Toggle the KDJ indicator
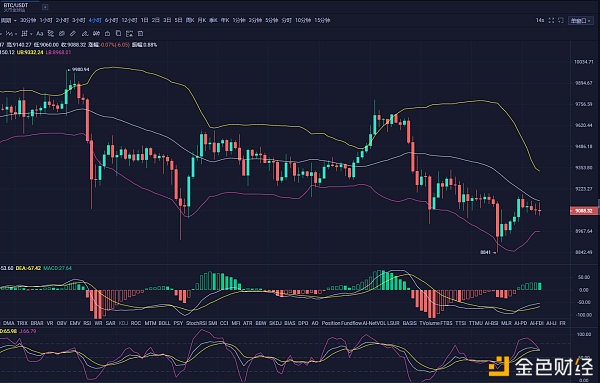The width and height of the screenshot is (600, 383). 123,323
